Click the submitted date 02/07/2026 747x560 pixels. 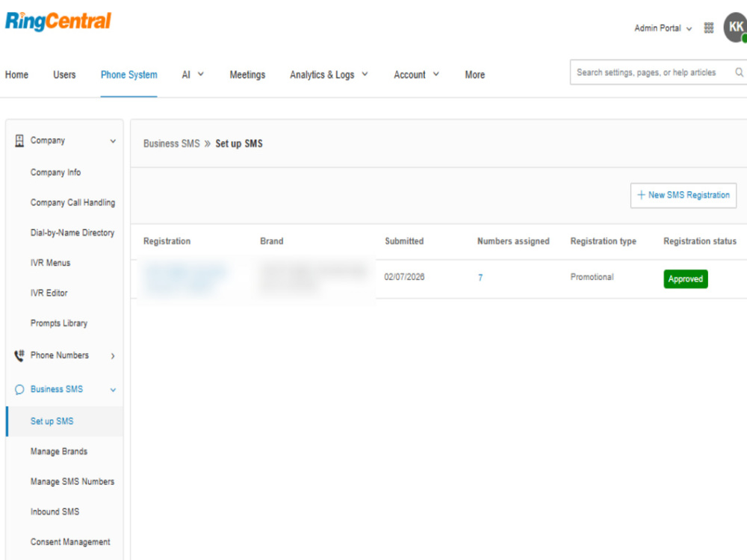[404, 277]
